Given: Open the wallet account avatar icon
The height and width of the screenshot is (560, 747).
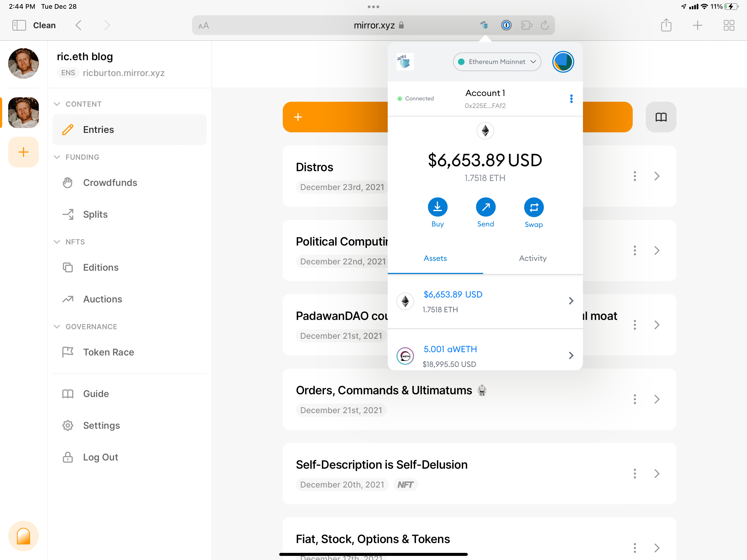Looking at the screenshot, I should (563, 62).
